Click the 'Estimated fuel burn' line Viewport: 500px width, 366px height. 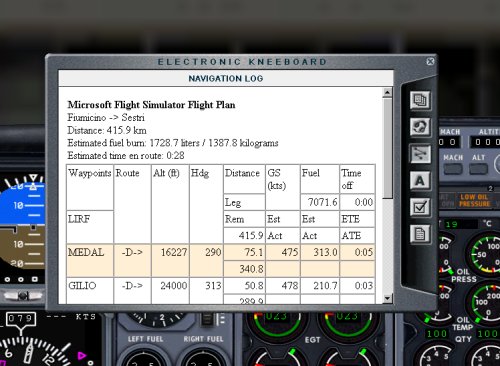173,143
